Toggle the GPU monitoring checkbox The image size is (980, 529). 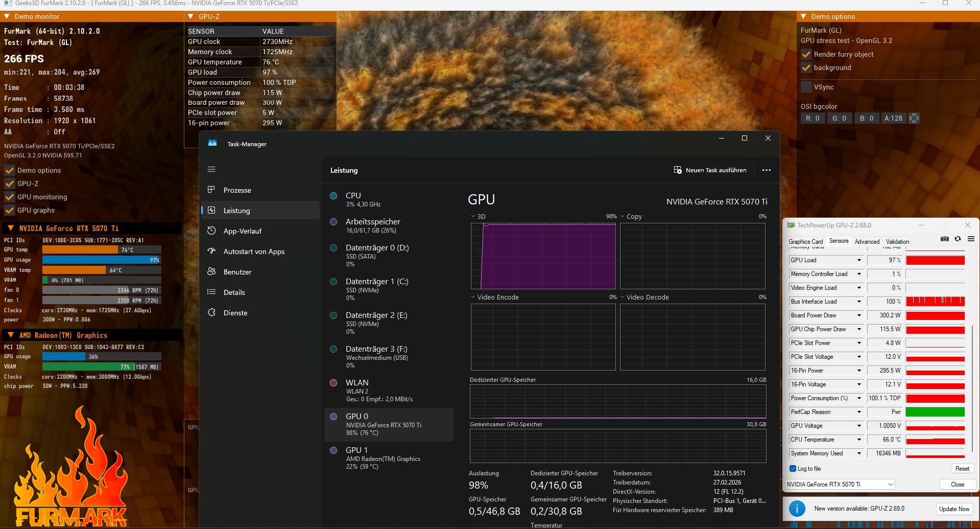[x=10, y=197]
